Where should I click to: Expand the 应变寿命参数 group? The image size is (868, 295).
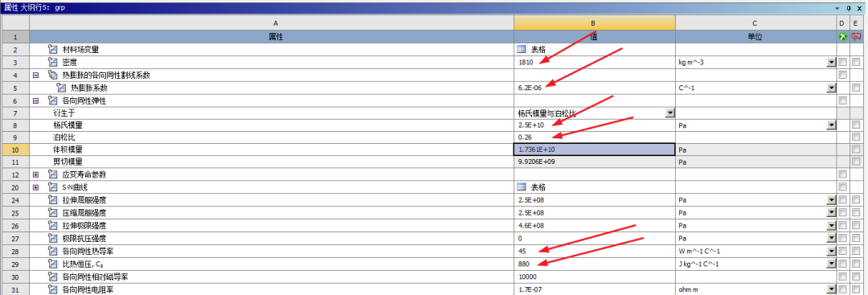36,174
